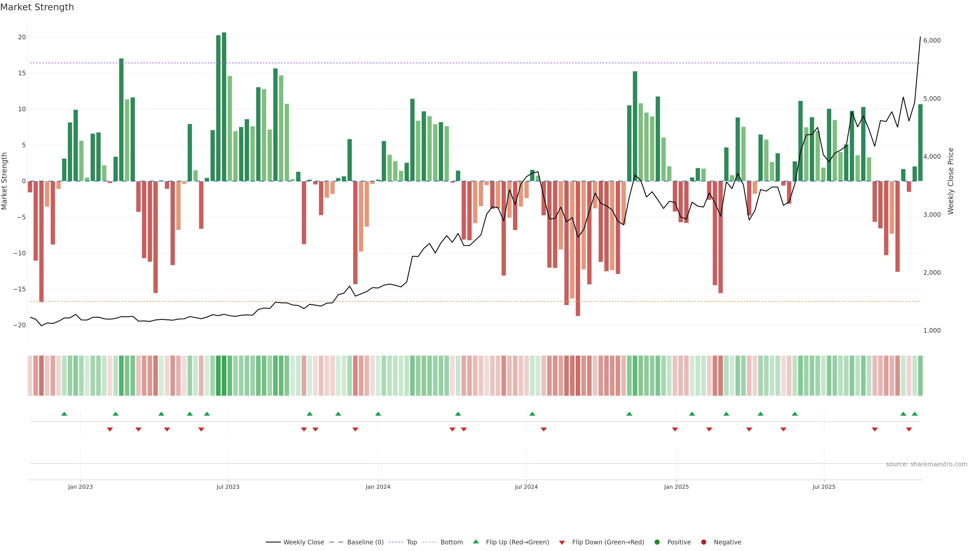Click the green Positive circle legend icon
Screen dimensions: 980x551
coord(657,542)
